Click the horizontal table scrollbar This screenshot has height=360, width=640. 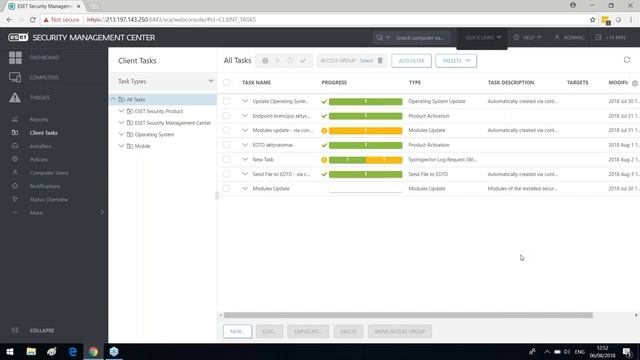pyautogui.click(x=408, y=315)
